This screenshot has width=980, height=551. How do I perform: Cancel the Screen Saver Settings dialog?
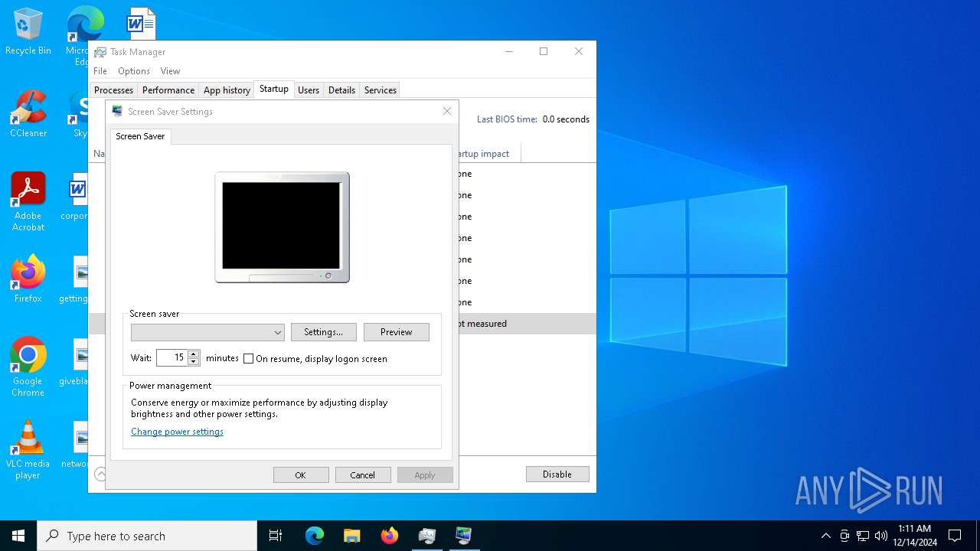point(363,475)
